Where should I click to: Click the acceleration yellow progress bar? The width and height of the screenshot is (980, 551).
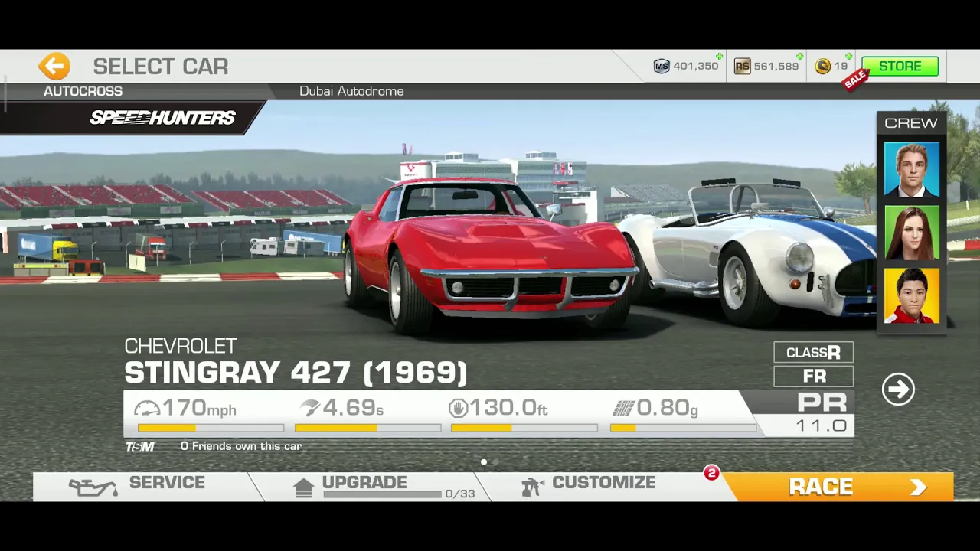(x=367, y=428)
